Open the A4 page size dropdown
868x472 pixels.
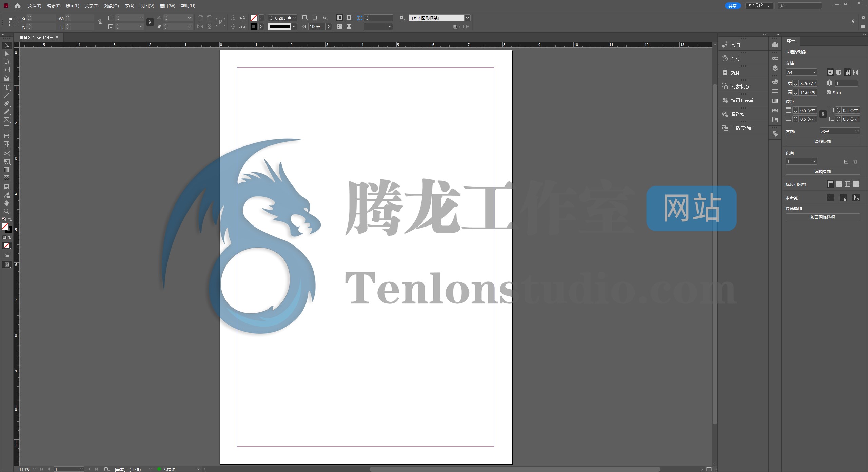coord(802,72)
